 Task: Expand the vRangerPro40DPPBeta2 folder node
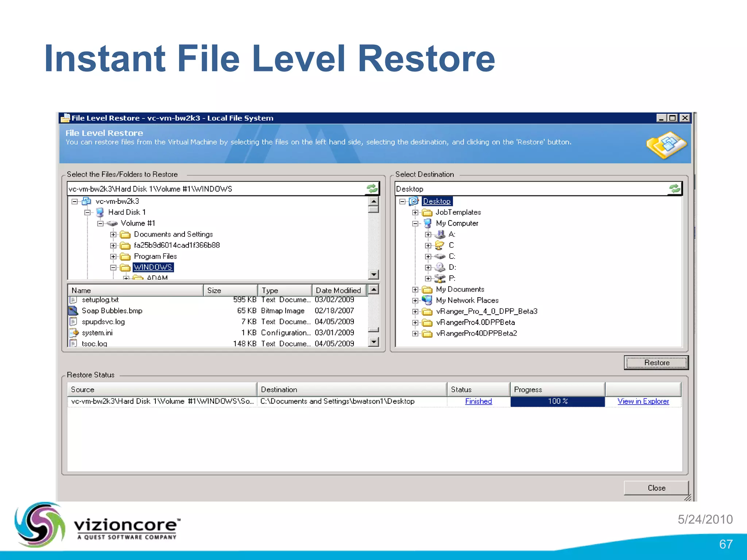pyautogui.click(x=415, y=334)
